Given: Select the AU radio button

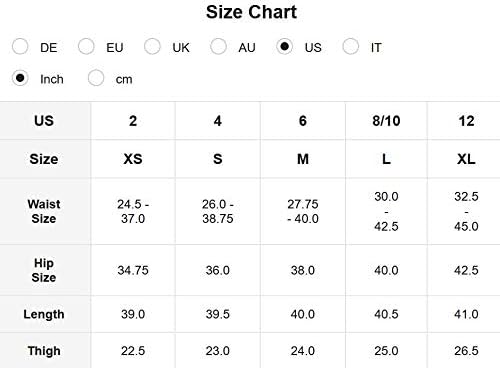Looking at the screenshot, I should (x=218, y=46).
